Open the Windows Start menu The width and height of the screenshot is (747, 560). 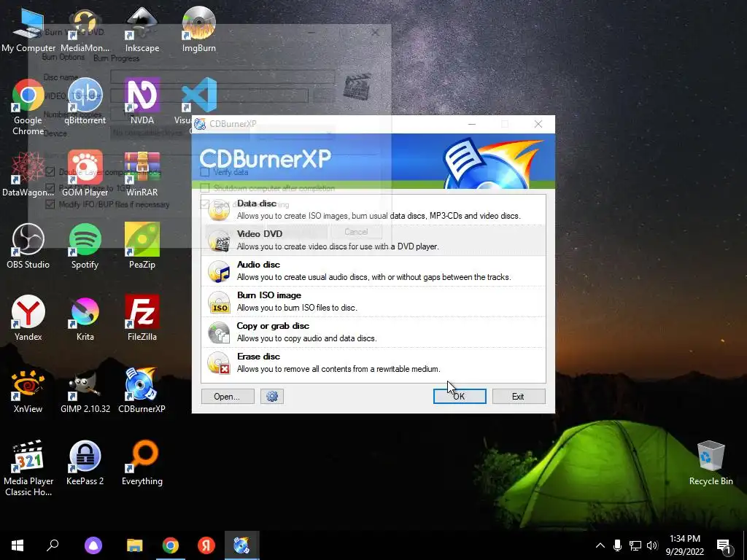tap(18, 545)
